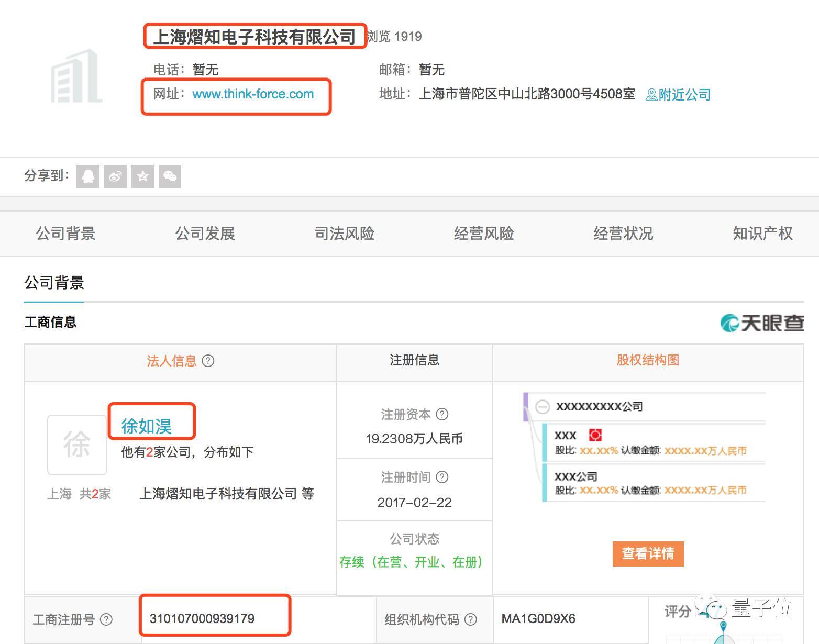Click company status 存续（在营、开业、在册）

point(411,562)
